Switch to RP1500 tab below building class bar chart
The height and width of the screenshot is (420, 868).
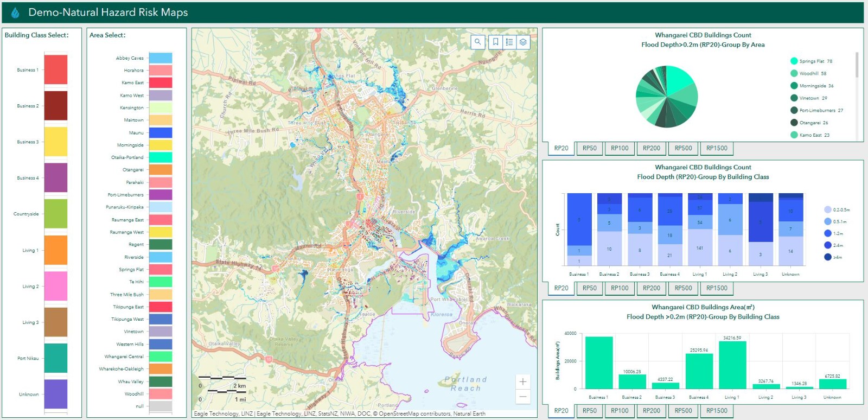[717, 288]
